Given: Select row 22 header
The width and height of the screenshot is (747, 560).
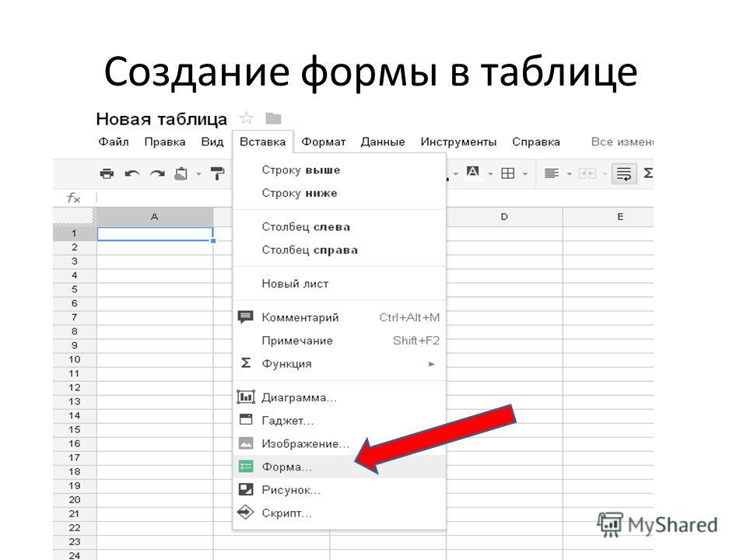Looking at the screenshot, I should [75, 527].
